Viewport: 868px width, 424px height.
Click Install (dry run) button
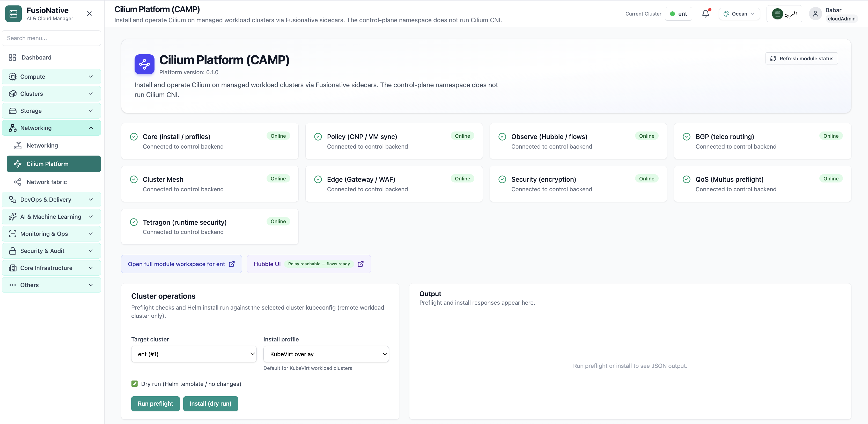(x=211, y=404)
